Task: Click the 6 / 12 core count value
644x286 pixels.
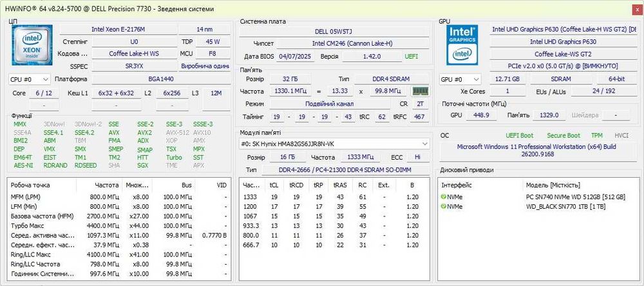Action: coord(44,93)
